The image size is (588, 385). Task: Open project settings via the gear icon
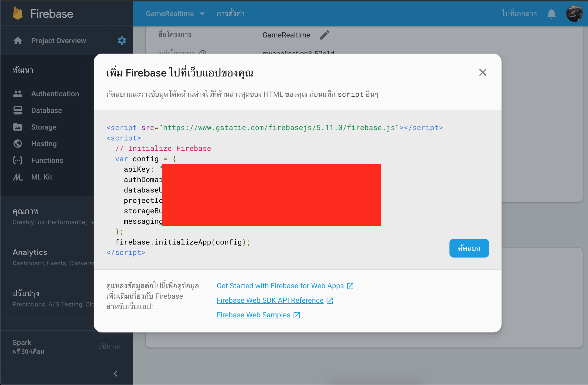(x=121, y=40)
